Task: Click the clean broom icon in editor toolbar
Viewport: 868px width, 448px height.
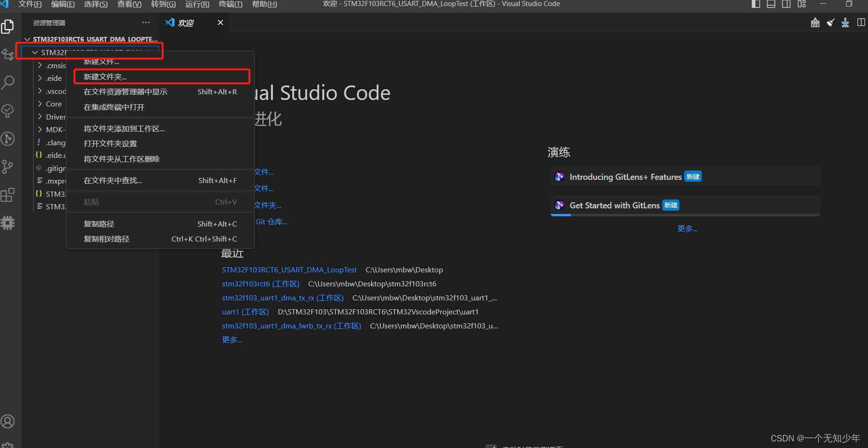Action: point(830,22)
